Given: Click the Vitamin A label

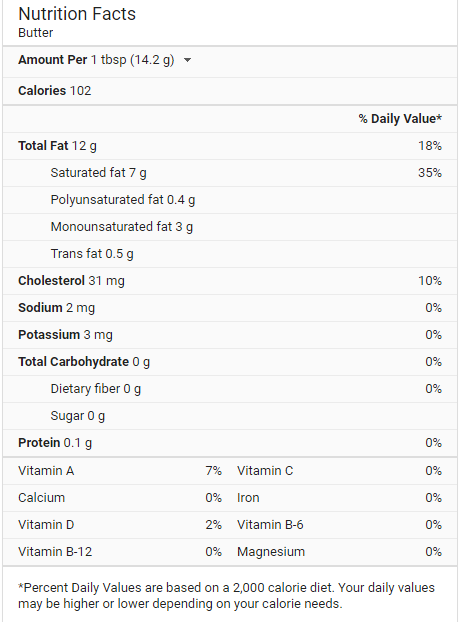Looking at the screenshot, I should click(46, 471).
